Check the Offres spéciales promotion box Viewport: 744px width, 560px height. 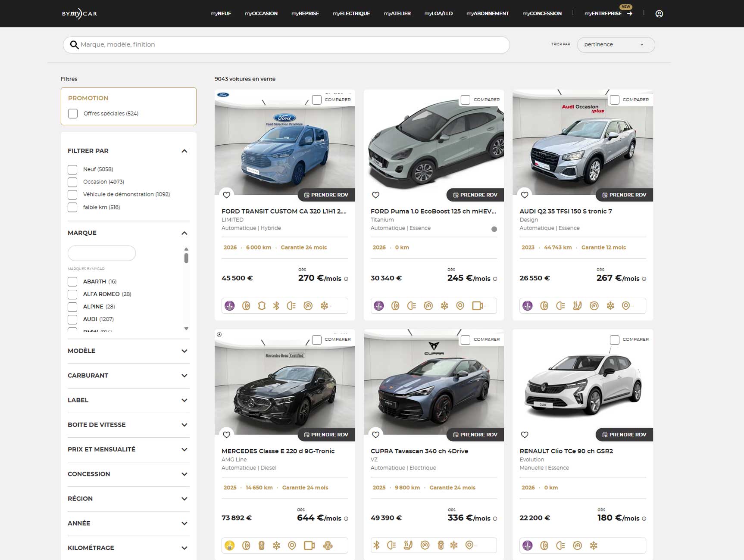click(73, 114)
